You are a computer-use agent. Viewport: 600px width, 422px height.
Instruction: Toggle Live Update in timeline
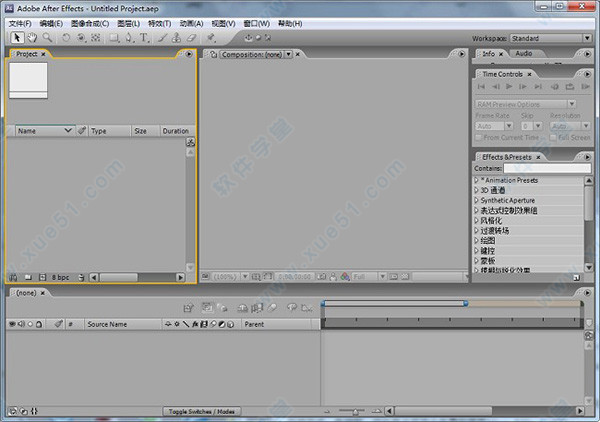pos(208,307)
